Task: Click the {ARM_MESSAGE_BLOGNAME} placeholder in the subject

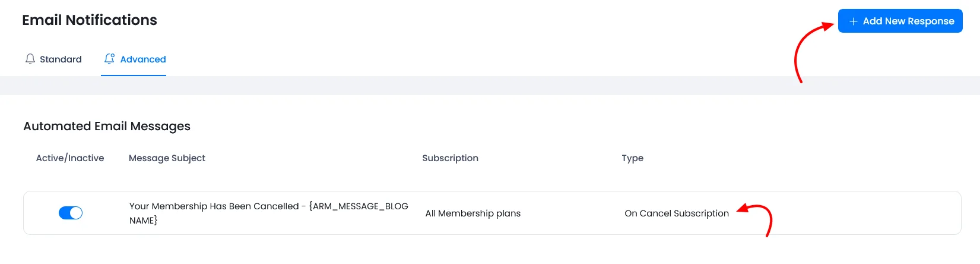Action: (358, 206)
